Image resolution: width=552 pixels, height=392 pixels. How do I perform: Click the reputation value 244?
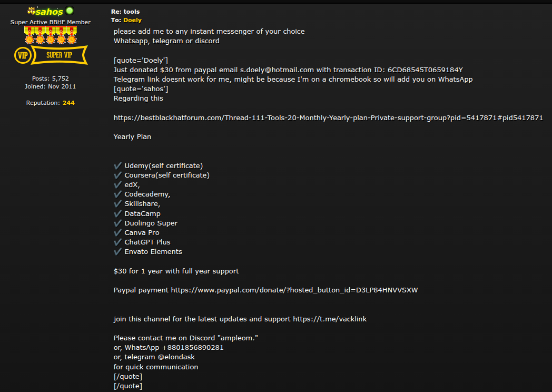68,103
